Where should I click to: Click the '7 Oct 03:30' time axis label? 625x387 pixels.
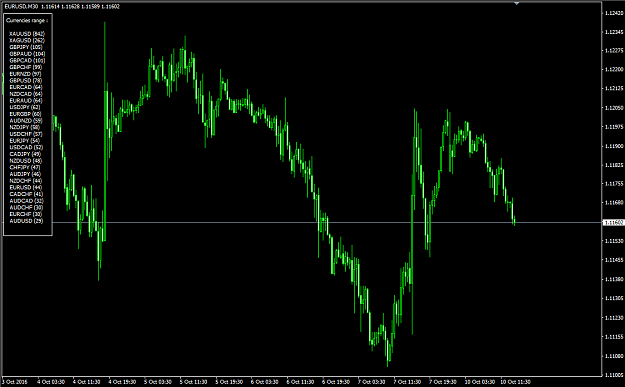tap(371, 382)
